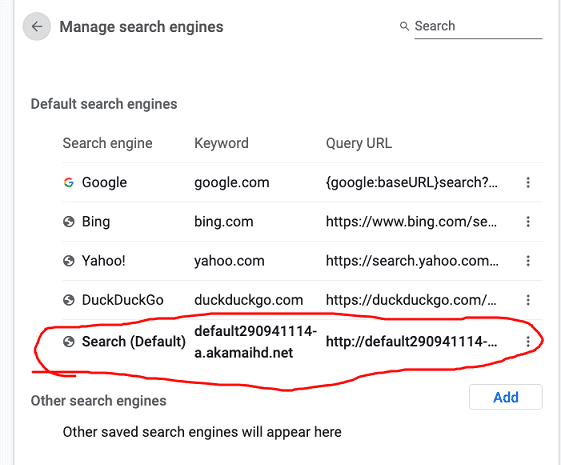Viewport: 561px width, 465px height.
Task: Click the globe icon beside DuckDuckGo
Action: click(68, 300)
